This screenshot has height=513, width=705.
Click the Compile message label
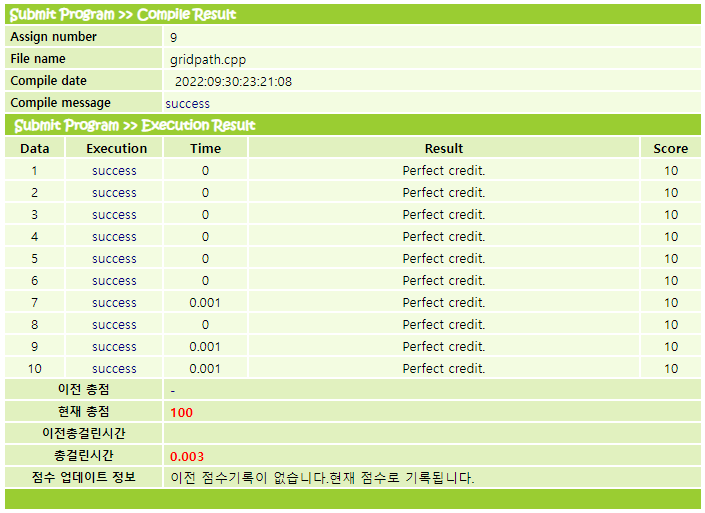60,103
